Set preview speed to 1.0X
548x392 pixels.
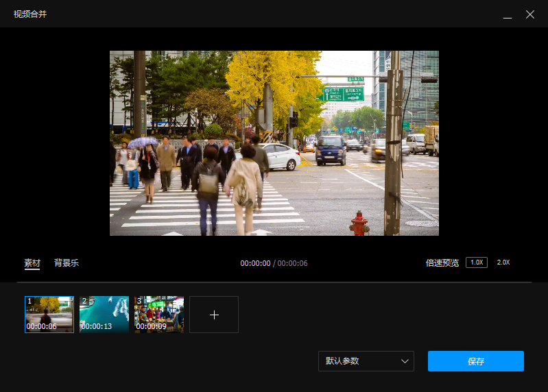click(x=477, y=262)
